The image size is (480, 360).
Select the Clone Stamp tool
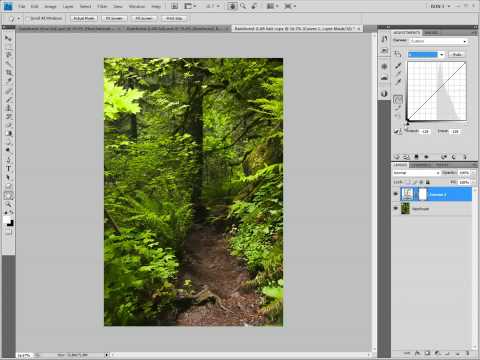click(8, 108)
